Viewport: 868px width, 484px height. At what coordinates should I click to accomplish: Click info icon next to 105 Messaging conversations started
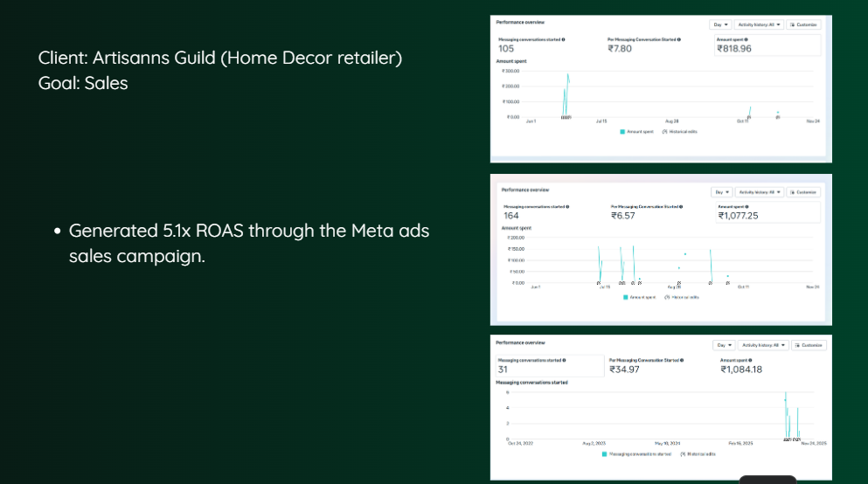pos(563,39)
